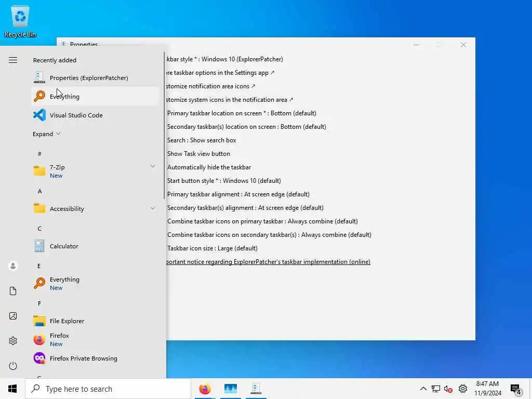Viewport: 532px width, 399px height.
Task: Launch Firefox from the app list
Action: tap(95, 339)
